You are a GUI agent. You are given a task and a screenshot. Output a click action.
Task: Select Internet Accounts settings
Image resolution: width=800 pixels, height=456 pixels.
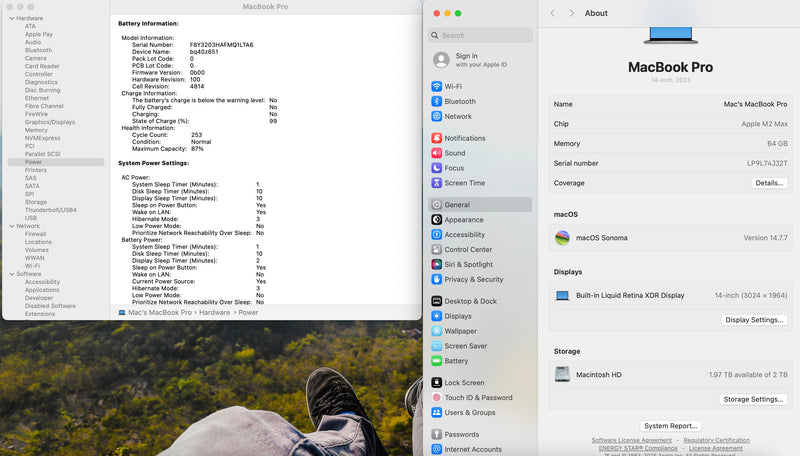click(480, 449)
